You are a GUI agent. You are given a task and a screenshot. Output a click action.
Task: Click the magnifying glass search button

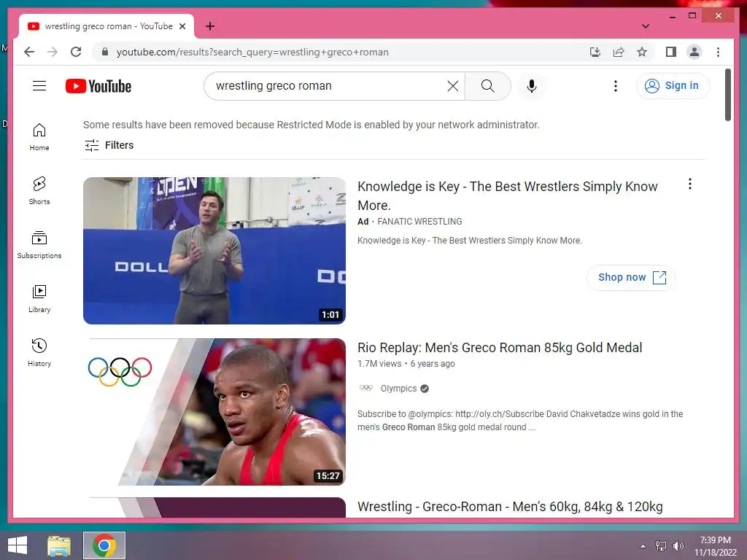click(x=487, y=86)
